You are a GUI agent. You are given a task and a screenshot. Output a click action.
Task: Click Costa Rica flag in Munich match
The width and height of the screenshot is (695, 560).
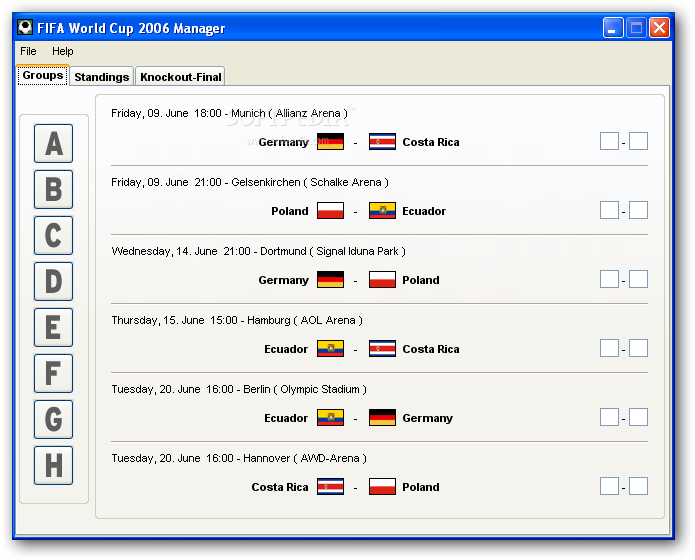(x=382, y=142)
